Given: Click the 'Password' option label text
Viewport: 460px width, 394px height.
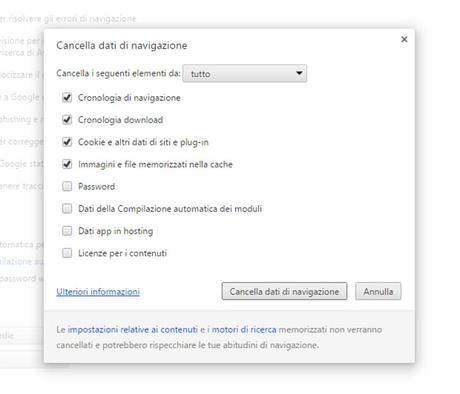Looking at the screenshot, I should tap(96, 187).
